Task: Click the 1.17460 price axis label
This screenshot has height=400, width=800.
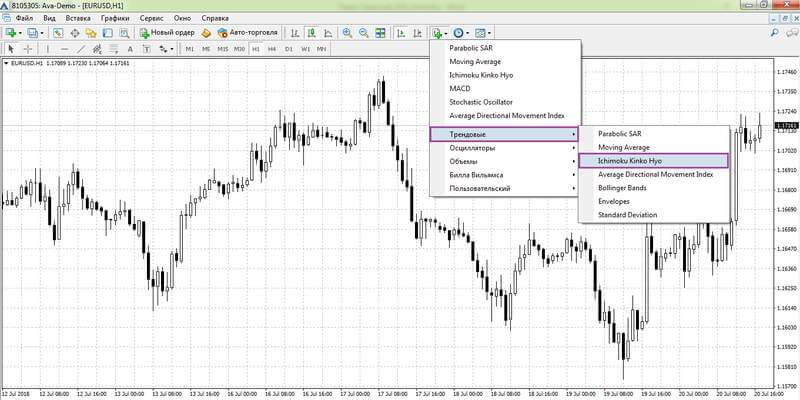Action: [x=786, y=72]
